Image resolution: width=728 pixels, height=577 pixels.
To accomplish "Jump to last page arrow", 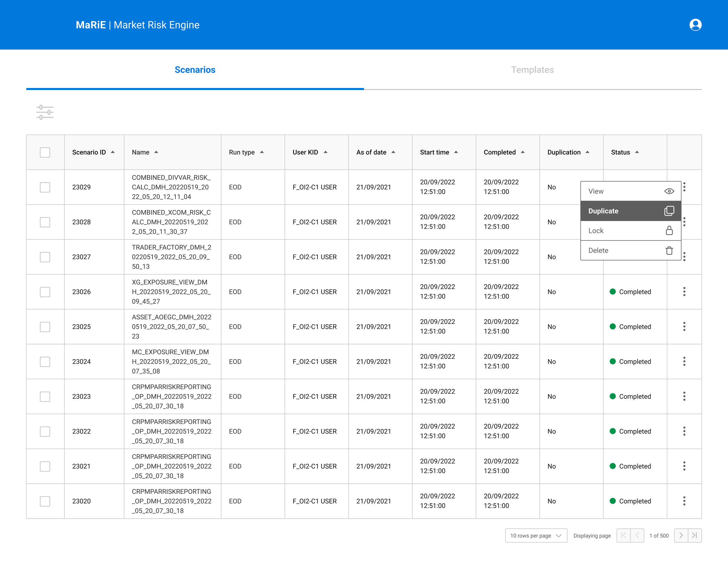I will click(695, 535).
